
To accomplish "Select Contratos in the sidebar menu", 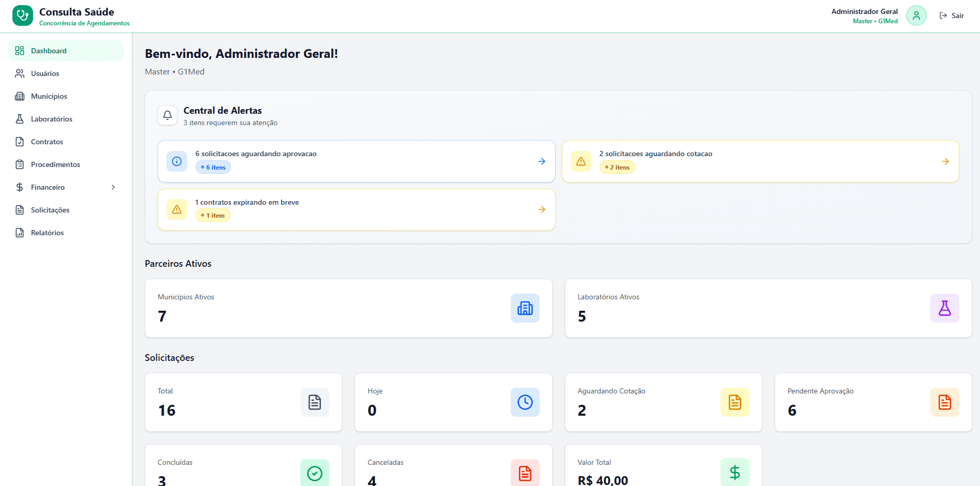I will pos(47,142).
